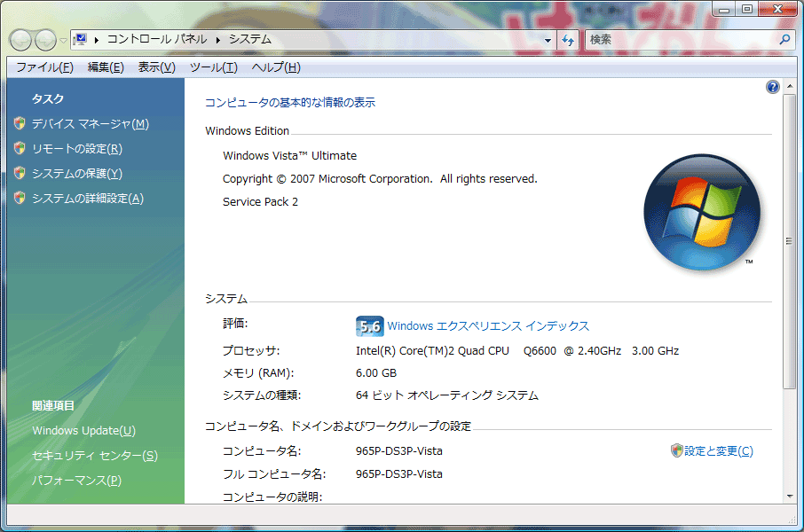Click shield icon beside 設定と変更
This screenshot has width=804, height=532.
point(677,450)
